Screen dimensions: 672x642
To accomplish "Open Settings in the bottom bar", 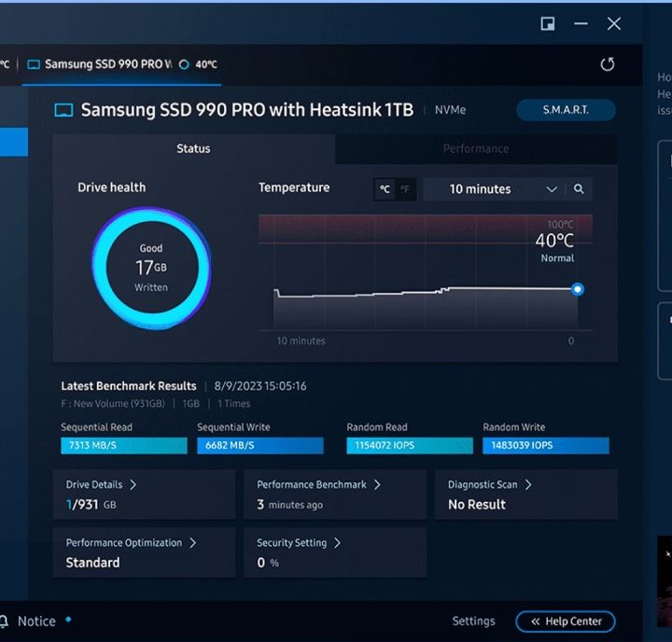I will click(x=473, y=621).
